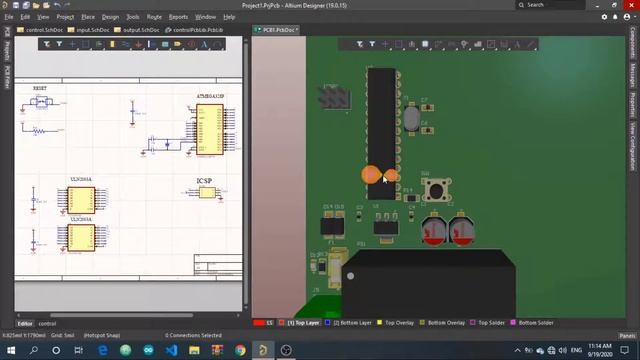Click the Altium Designer icon in the taskbar
640x360 pixels.
click(x=263, y=350)
